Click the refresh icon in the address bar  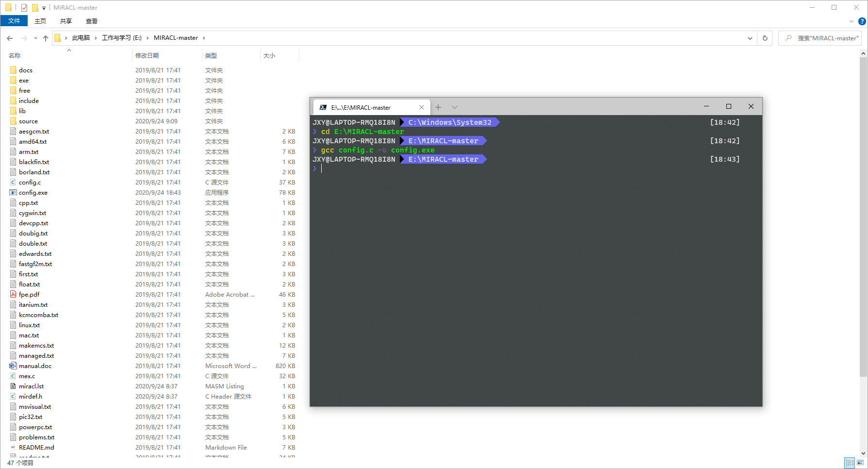[765, 37]
